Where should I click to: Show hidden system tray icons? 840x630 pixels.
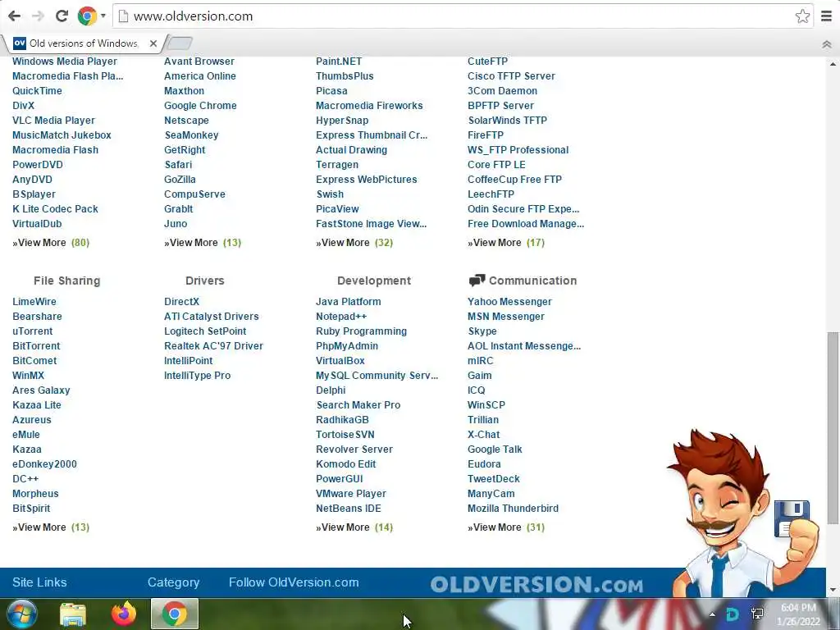click(x=712, y=614)
